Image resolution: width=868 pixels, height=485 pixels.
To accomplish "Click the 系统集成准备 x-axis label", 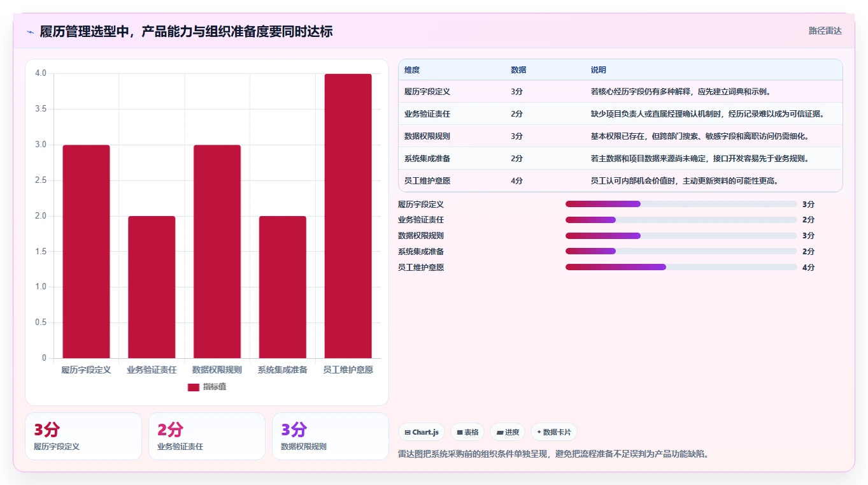I will pos(283,370).
